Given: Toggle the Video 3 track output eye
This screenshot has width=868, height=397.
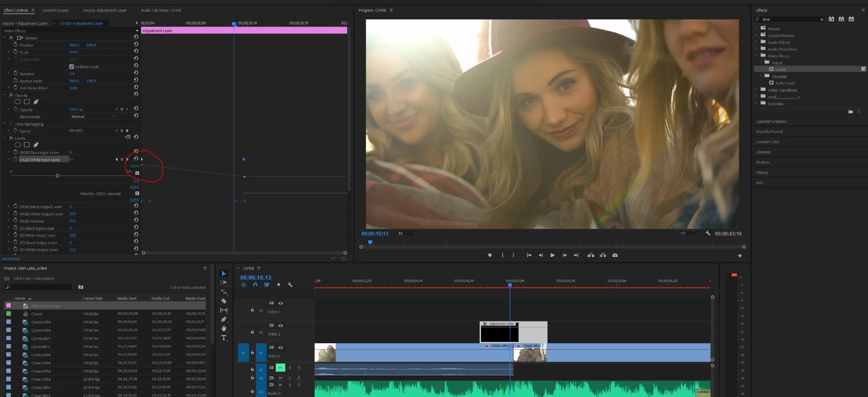Looking at the screenshot, I should [x=281, y=304].
